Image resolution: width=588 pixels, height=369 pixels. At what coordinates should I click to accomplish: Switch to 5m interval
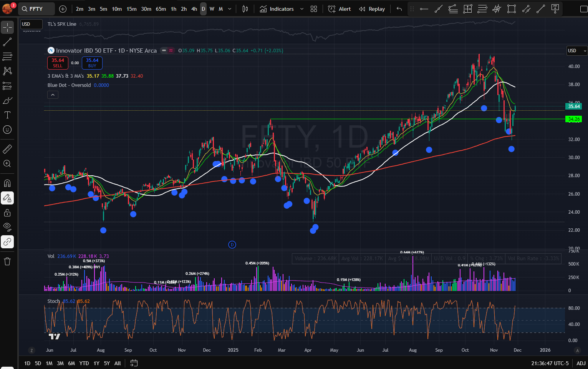click(103, 9)
